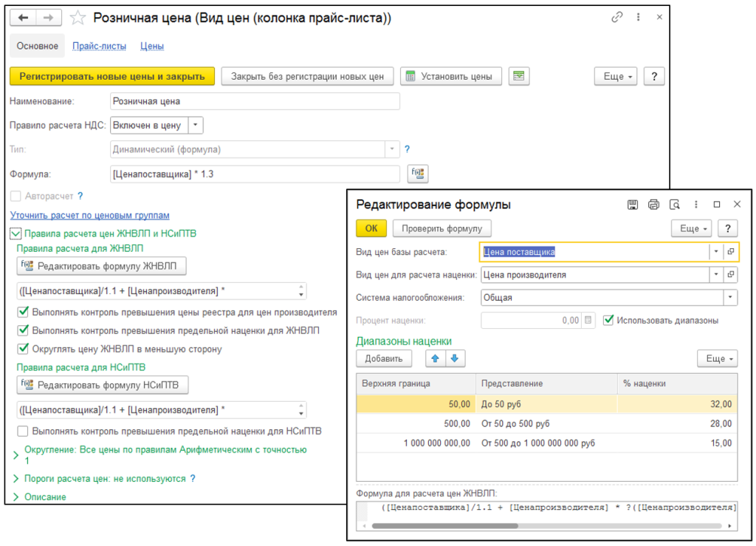Image resolution: width=756 pixels, height=546 pixels.
Task: Copy link to this price type
Action: pyautogui.click(x=617, y=17)
